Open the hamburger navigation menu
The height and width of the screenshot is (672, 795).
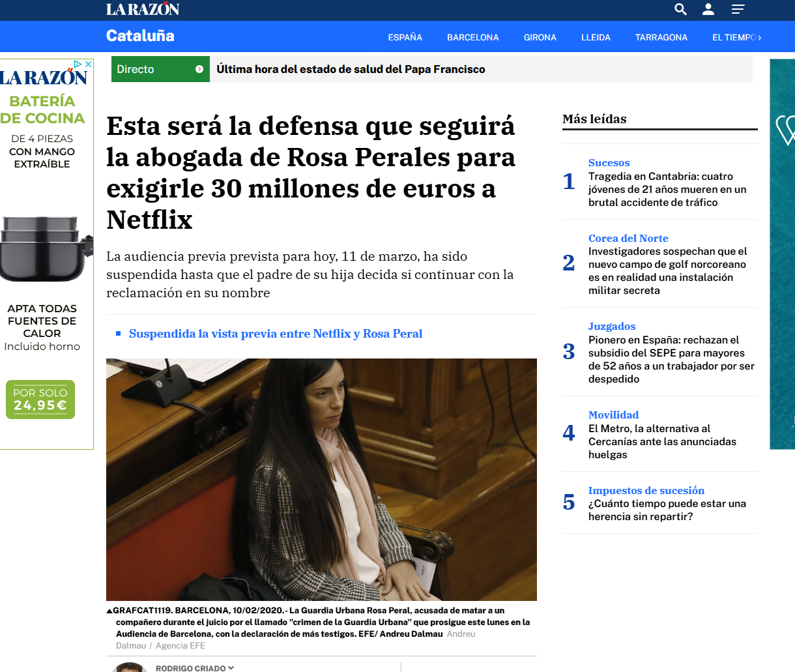point(738,10)
